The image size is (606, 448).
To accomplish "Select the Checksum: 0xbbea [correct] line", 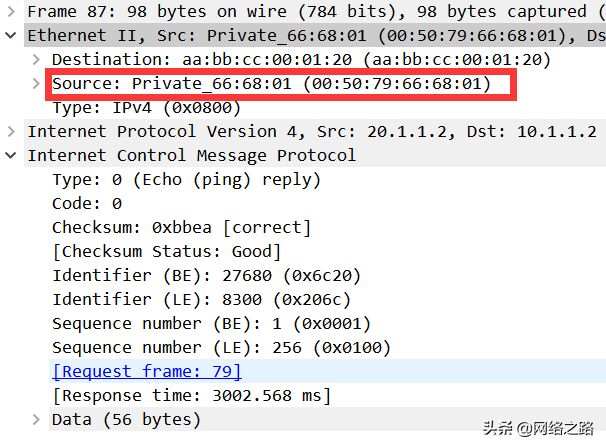I will pyautogui.click(x=181, y=228).
